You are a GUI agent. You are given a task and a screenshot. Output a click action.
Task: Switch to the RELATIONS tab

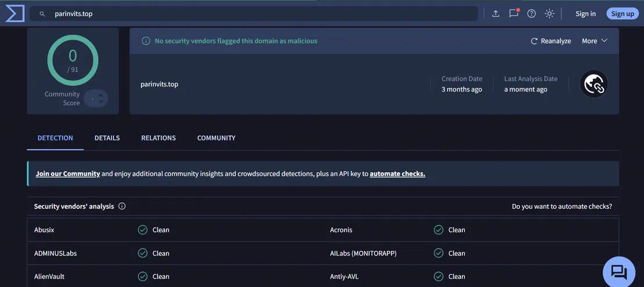pos(158,138)
